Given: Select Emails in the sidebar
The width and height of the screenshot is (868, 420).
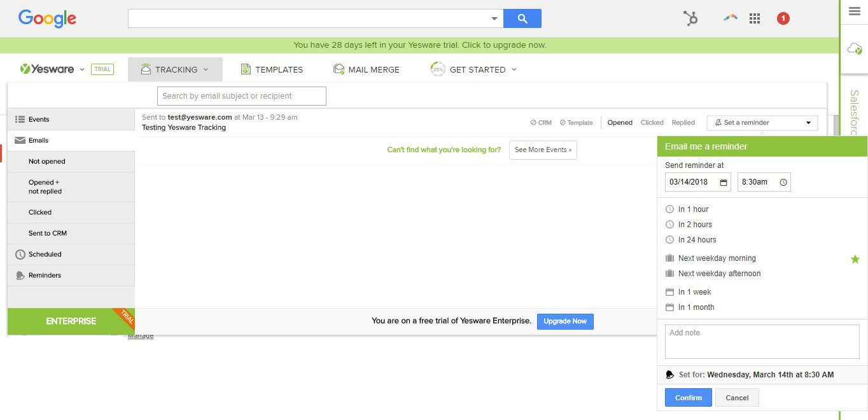Looking at the screenshot, I should (71, 141).
